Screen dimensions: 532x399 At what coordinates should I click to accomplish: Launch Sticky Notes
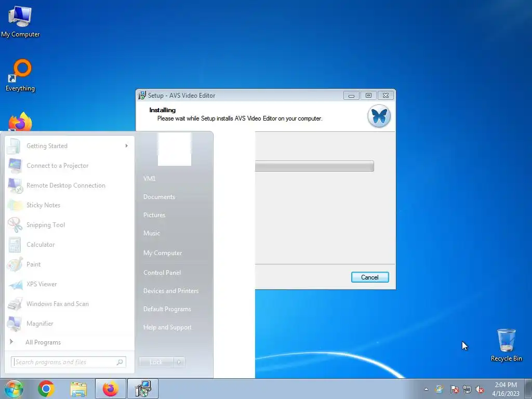pyautogui.click(x=70, y=205)
